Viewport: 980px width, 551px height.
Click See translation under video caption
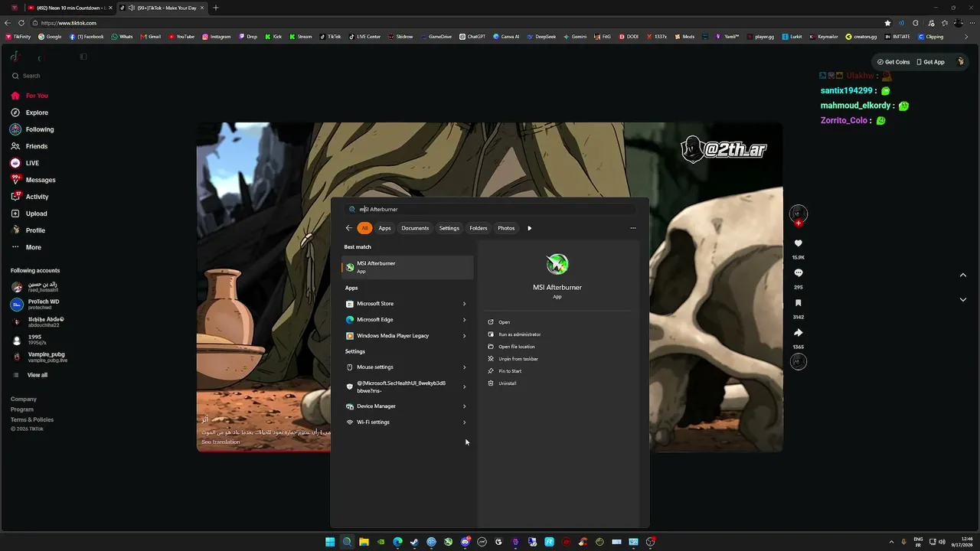click(x=220, y=442)
